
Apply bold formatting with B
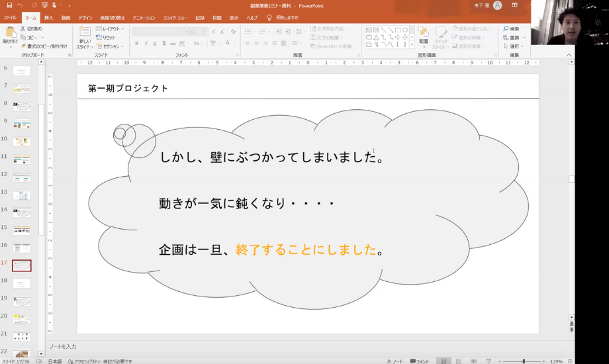pyautogui.click(x=137, y=44)
